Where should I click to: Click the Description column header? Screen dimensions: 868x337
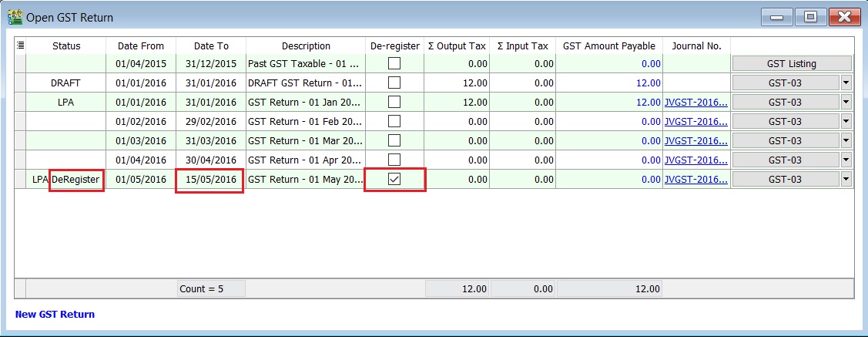(x=306, y=46)
